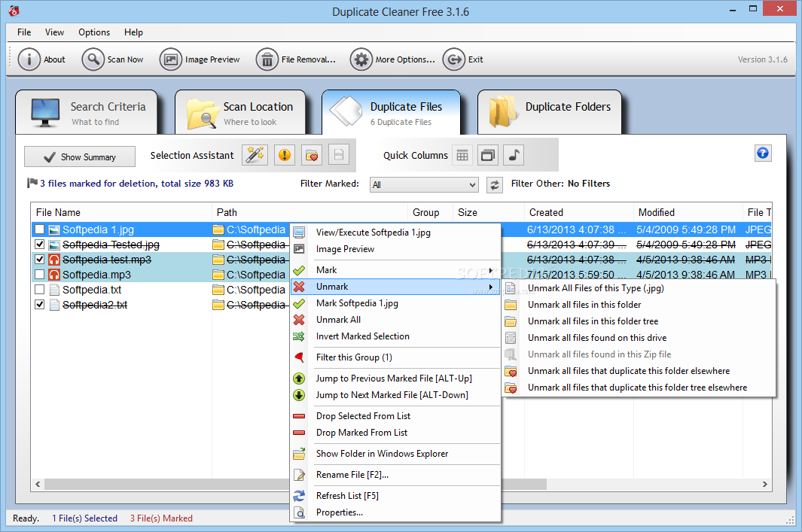The width and height of the screenshot is (802, 532).
Task: Open the View menu
Action: [54, 32]
